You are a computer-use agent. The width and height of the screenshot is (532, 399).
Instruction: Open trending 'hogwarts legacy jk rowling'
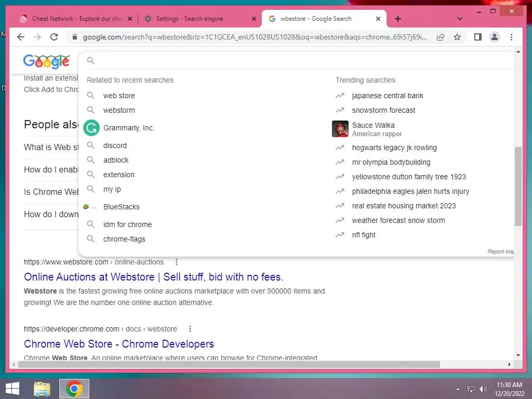pyautogui.click(x=394, y=148)
